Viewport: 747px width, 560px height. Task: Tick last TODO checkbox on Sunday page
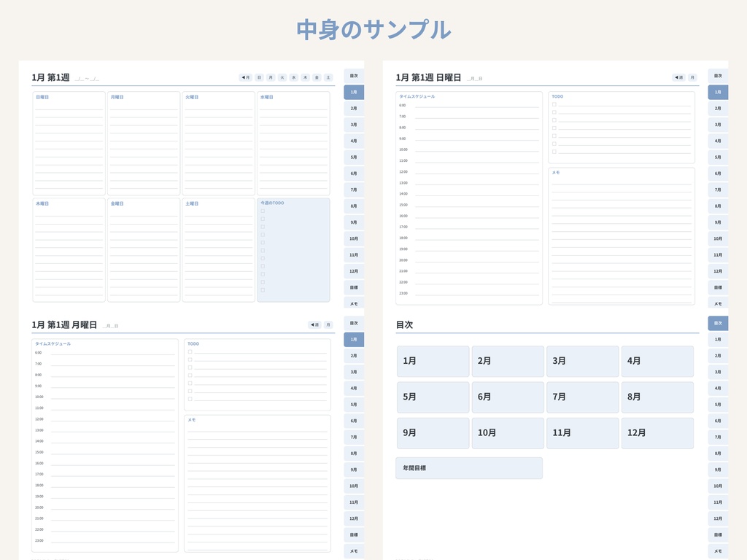pos(554,152)
